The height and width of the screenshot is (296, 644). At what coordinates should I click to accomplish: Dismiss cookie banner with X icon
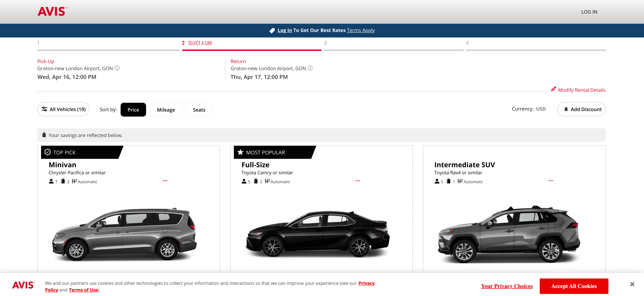pos(632,284)
